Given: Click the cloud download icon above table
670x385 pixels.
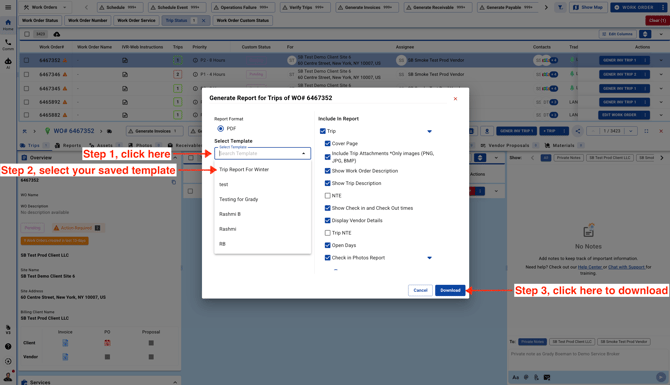Looking at the screenshot, I should pyautogui.click(x=56, y=34).
